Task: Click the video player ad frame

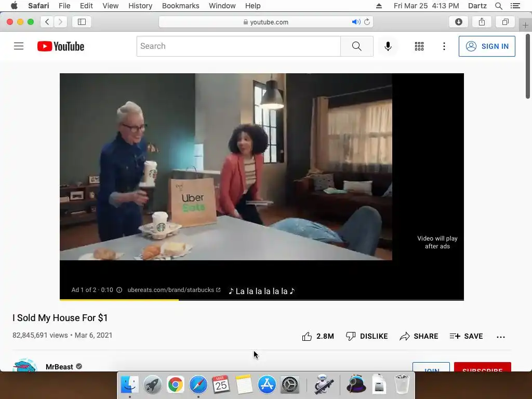Action: (226, 167)
